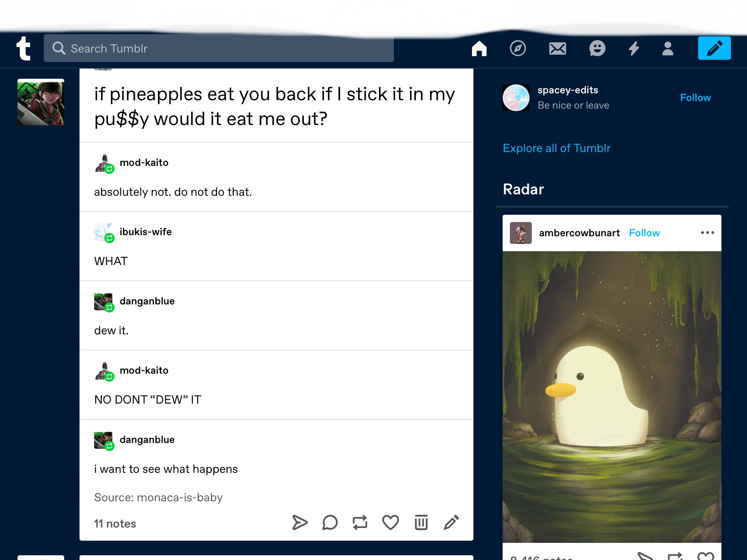This screenshot has height=560, width=747.
Task: Click the blue compose post pencil button
Action: click(x=714, y=48)
